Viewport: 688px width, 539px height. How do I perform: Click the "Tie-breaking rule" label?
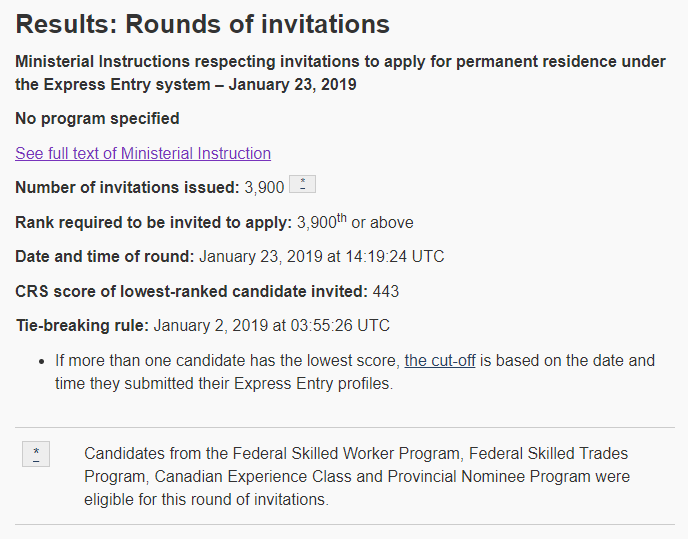(82, 325)
